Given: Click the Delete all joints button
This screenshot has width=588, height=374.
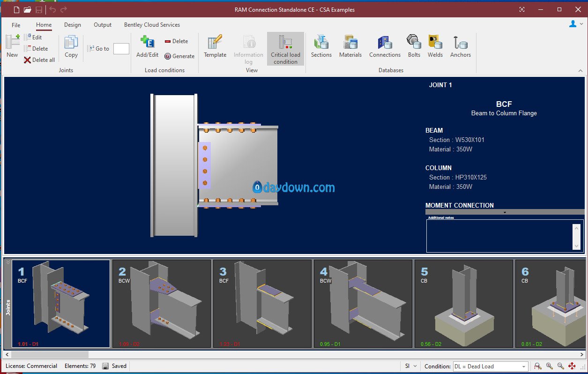Looking at the screenshot, I should pyautogui.click(x=40, y=60).
